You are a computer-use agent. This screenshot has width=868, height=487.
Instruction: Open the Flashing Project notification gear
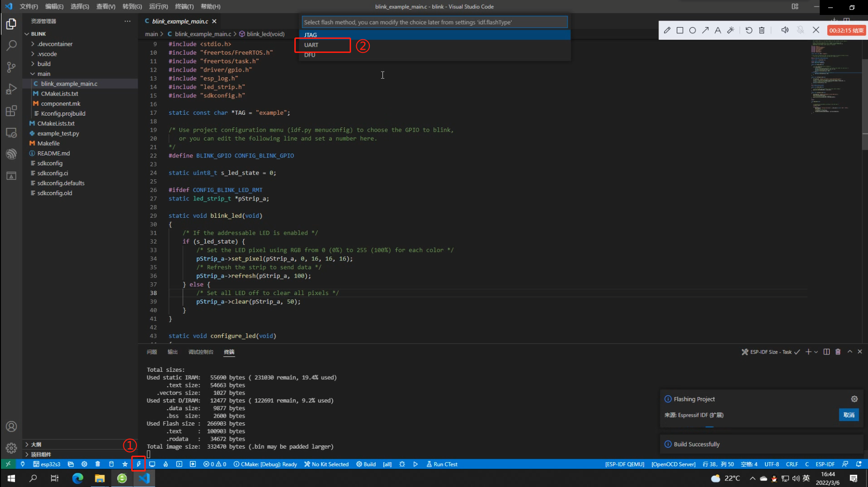click(854, 399)
